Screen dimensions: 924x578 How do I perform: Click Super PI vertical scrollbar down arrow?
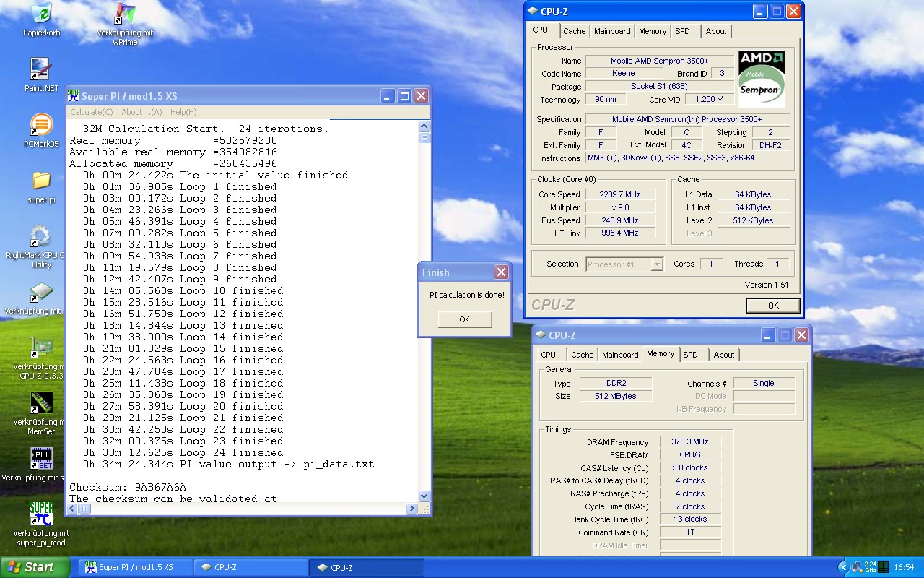(424, 496)
